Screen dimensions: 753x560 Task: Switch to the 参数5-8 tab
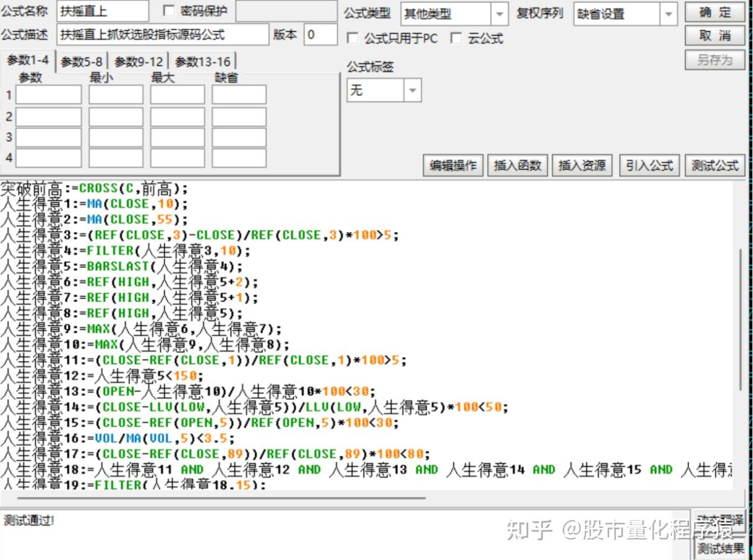point(82,62)
